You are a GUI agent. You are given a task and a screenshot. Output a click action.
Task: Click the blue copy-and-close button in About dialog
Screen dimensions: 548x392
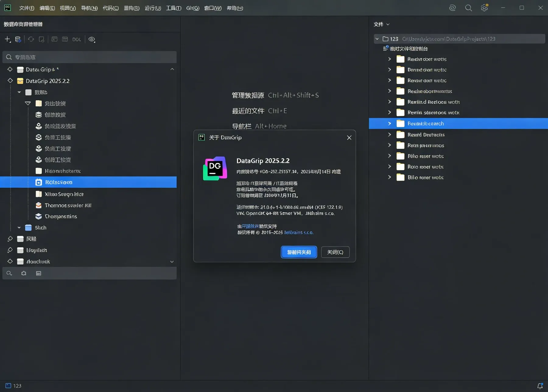coord(299,252)
